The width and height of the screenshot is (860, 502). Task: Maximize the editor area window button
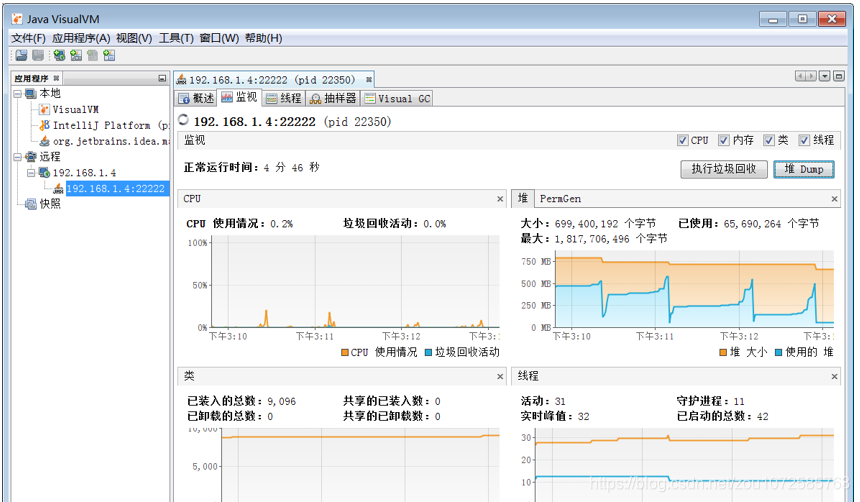(x=839, y=76)
